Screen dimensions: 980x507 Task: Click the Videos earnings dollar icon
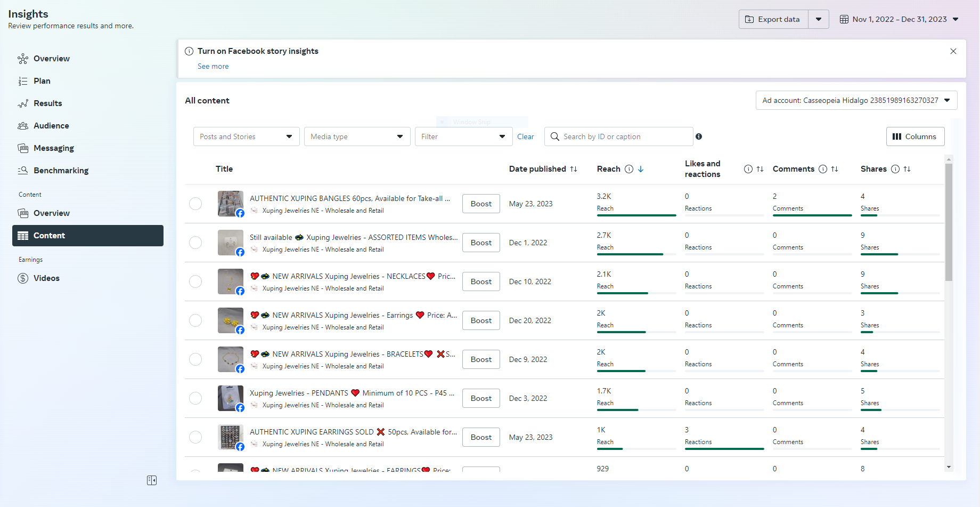[x=23, y=278]
